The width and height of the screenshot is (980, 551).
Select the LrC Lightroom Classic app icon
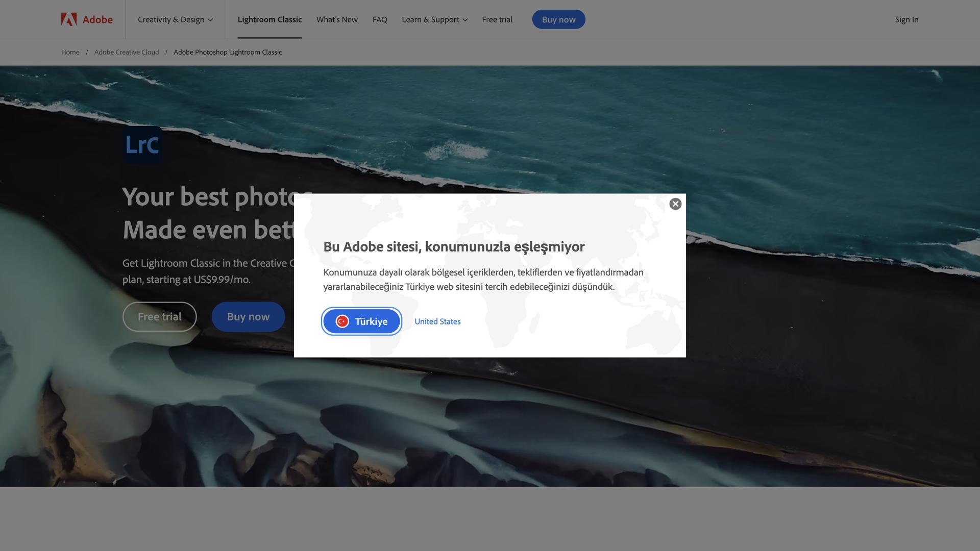tap(142, 145)
